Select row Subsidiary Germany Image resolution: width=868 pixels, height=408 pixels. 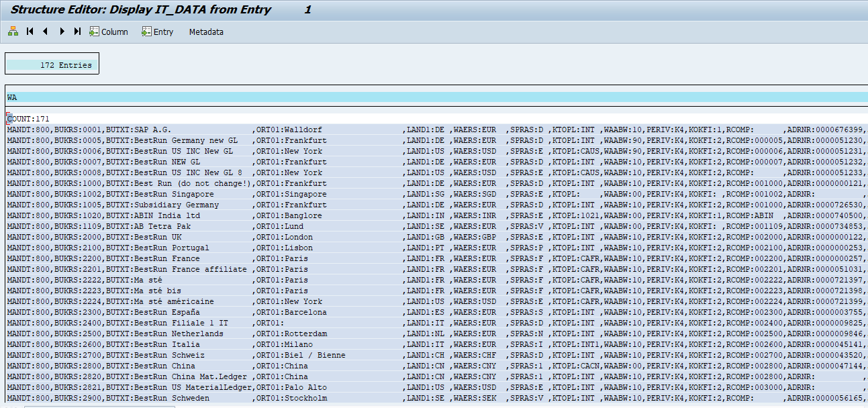pyautogui.click(x=436, y=205)
